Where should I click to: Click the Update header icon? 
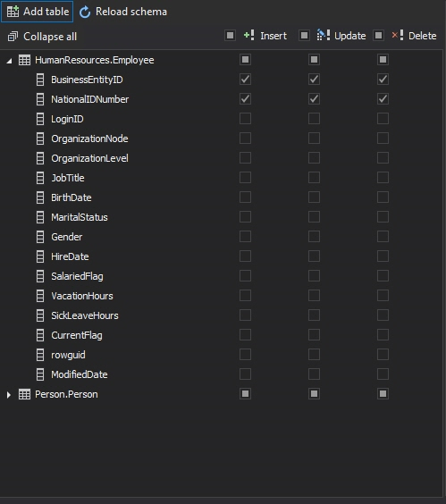(x=324, y=35)
